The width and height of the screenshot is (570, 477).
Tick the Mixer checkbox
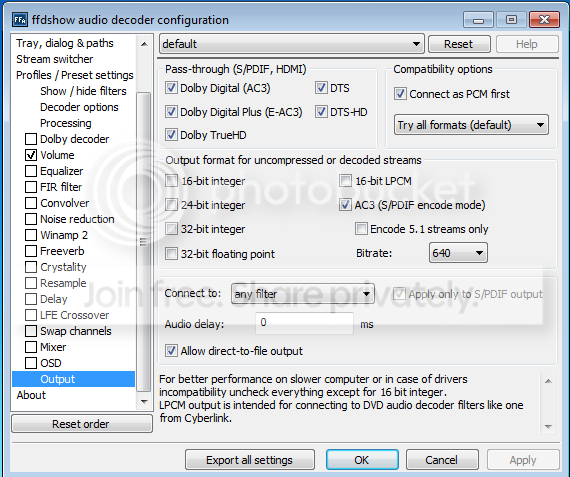point(31,347)
